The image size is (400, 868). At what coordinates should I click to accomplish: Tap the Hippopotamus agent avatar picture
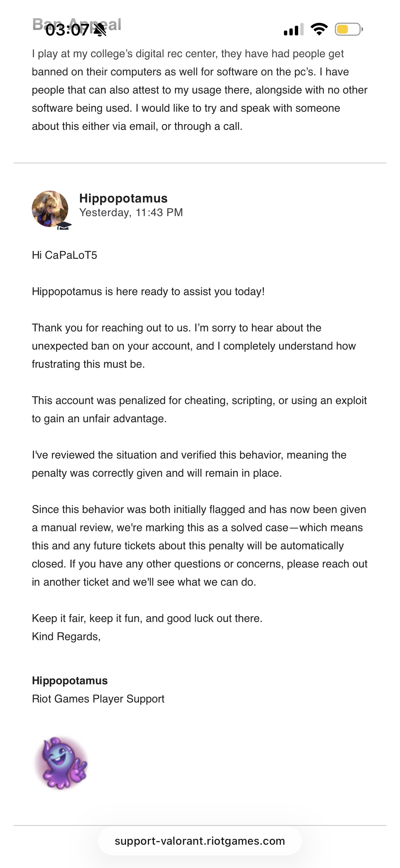50,209
